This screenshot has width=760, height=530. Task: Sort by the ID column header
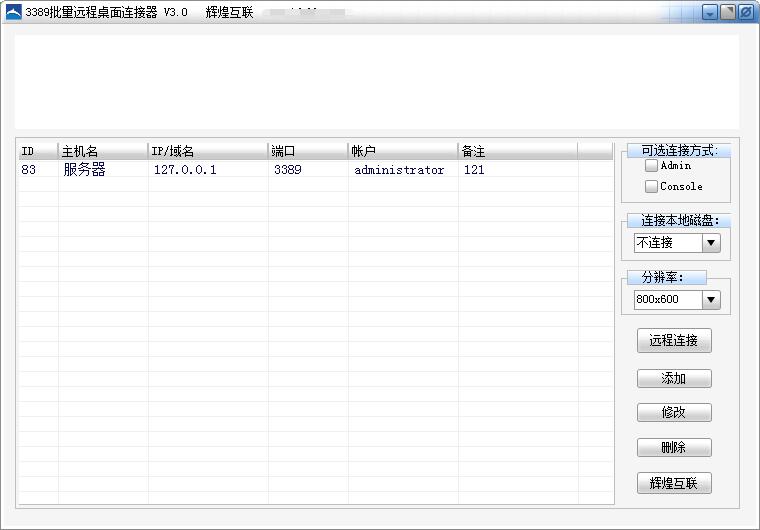point(38,151)
